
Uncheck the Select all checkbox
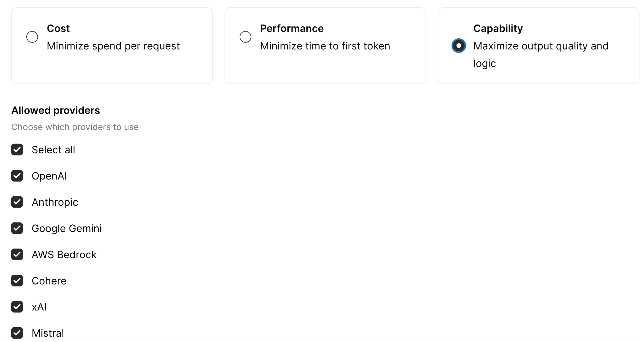tap(17, 150)
